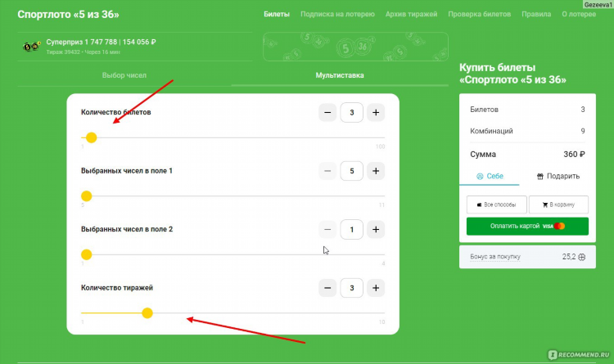The height and width of the screenshot is (364, 614).
Task: Increase number of draws with plus
Action: pos(376,288)
